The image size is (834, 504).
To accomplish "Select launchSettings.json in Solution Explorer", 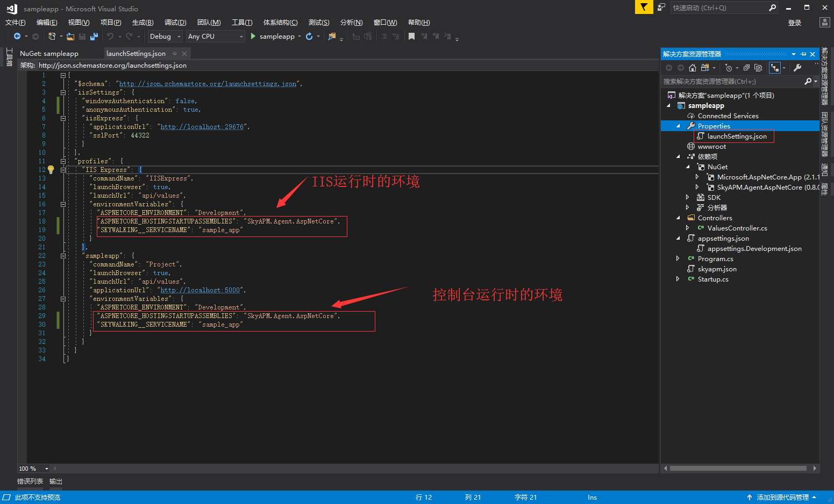I will (x=737, y=136).
